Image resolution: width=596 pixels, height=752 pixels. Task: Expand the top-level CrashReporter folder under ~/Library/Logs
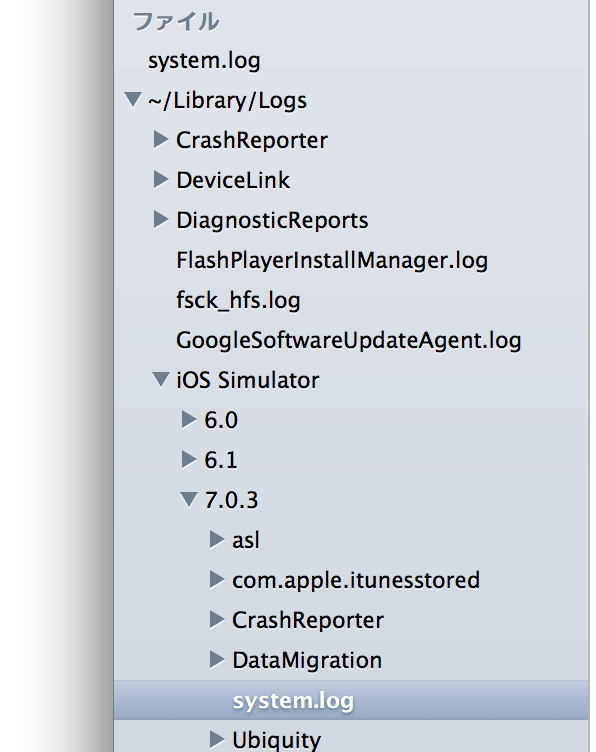coord(161,140)
